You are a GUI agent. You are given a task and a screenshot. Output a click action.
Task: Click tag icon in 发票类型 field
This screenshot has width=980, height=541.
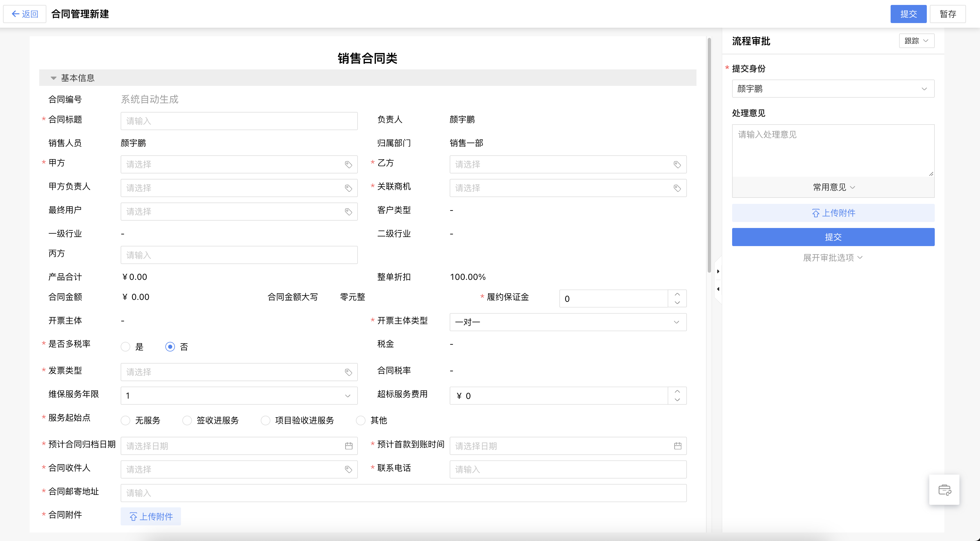(348, 372)
